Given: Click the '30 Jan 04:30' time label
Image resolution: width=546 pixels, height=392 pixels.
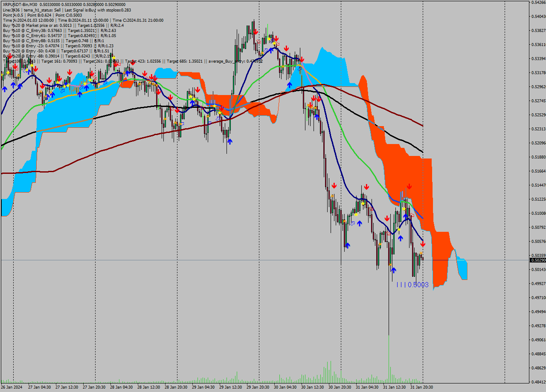Looking at the screenshot, I should pyautogui.click(x=285, y=387).
